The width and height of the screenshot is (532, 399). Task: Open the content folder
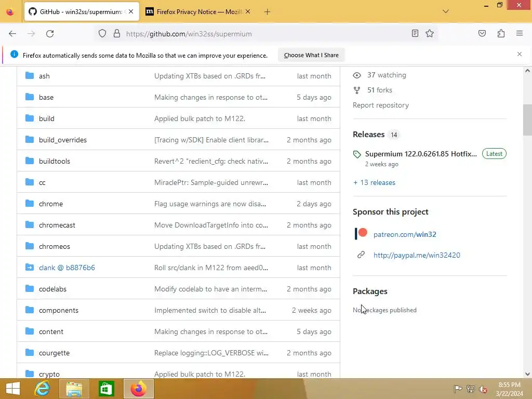click(51, 331)
